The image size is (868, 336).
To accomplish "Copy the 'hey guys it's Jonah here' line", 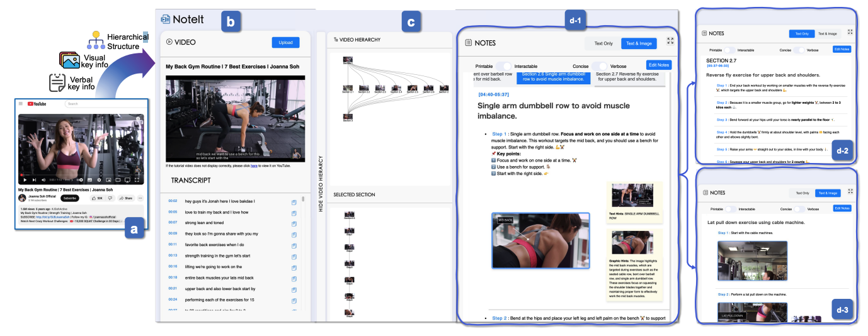I will click(x=294, y=202).
